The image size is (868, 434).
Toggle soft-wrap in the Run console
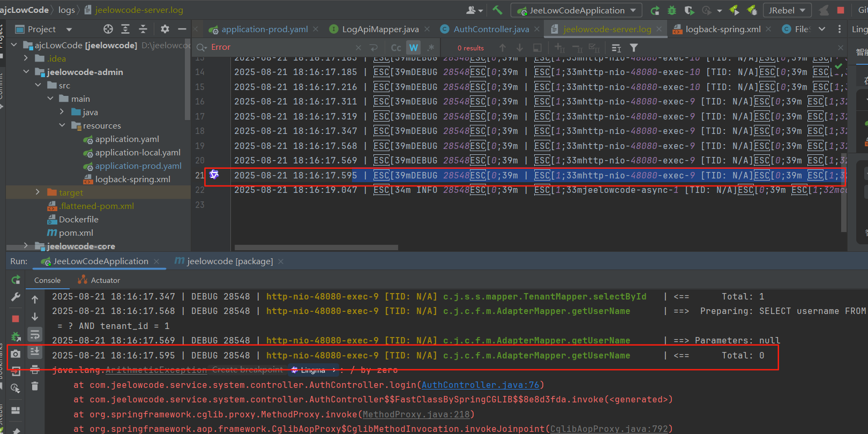[35, 335]
